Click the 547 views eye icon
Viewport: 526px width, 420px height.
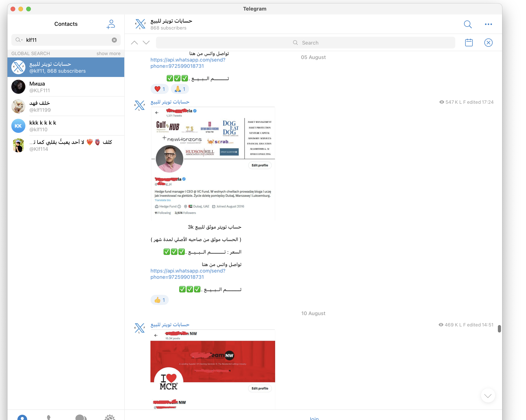click(x=442, y=102)
